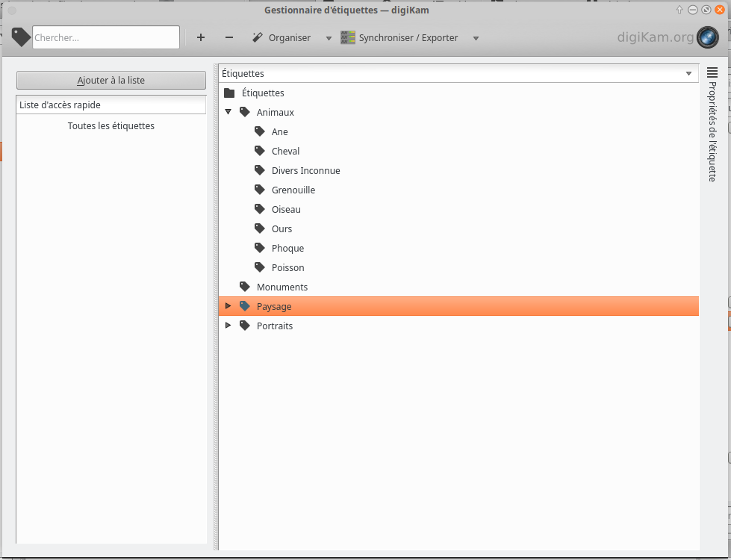The height and width of the screenshot is (560, 731).
Task: Close the Gestionnaire d'étiquettes window
Action: click(720, 10)
